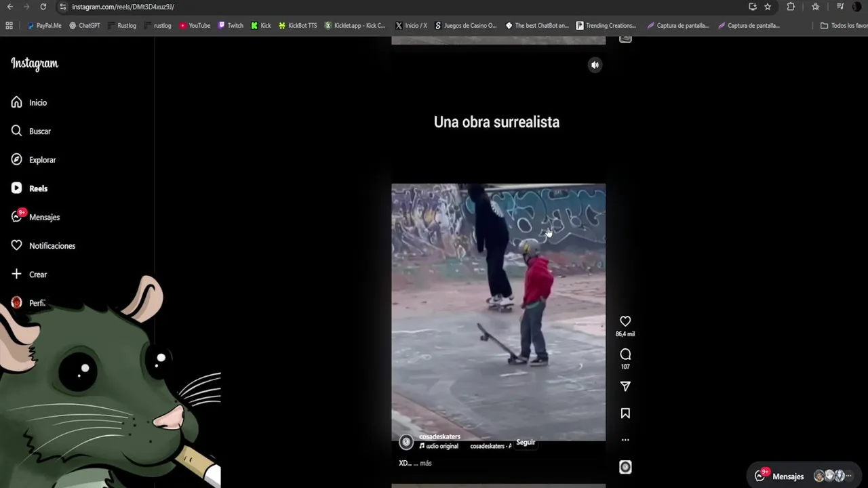
Task: Open the Inicio / X bookmark
Action: 411,26
